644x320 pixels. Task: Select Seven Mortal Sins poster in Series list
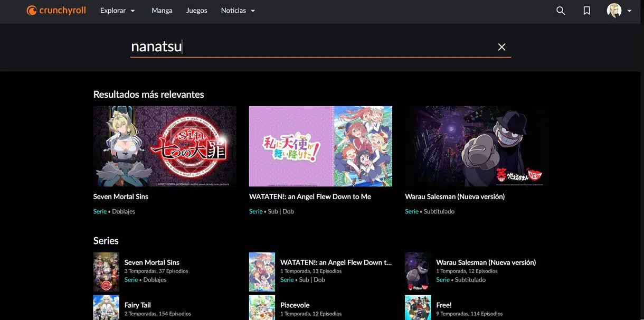(x=106, y=272)
